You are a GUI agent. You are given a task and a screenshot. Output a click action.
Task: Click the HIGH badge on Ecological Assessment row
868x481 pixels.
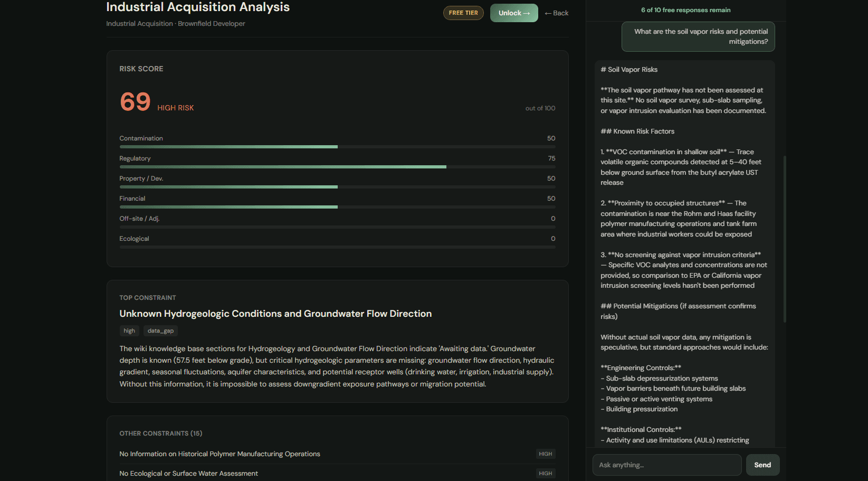click(x=546, y=474)
